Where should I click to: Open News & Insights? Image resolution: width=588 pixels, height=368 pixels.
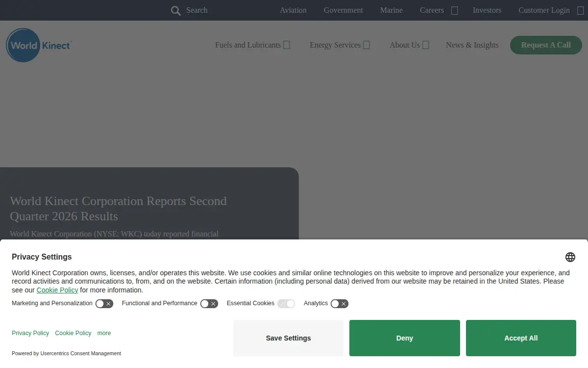tap(472, 45)
